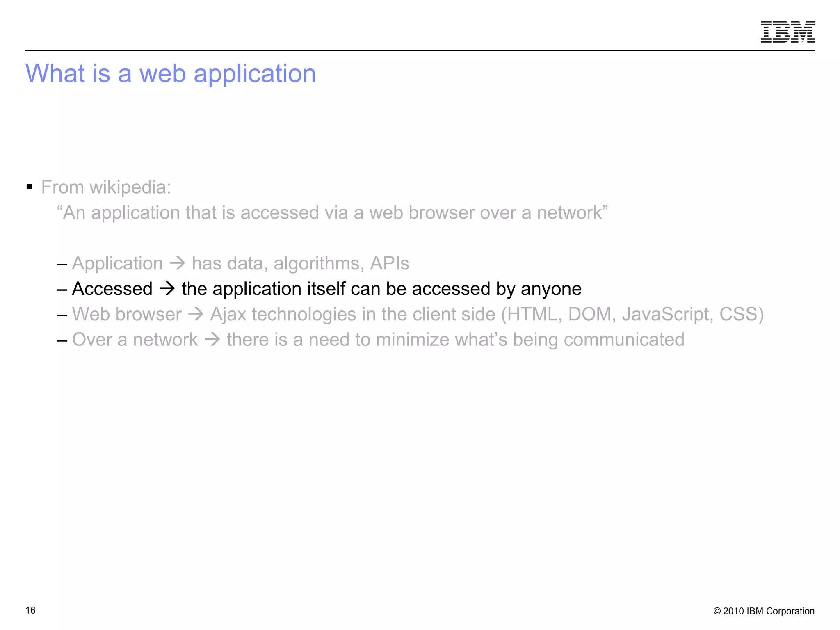Click the IBM logo
Image resolution: width=840 pixels, height=630 pixels.
(x=787, y=32)
